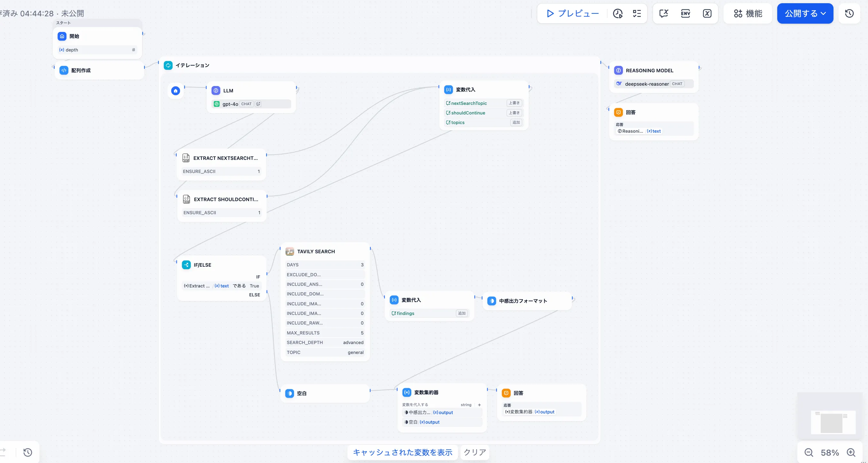Click the DAYS parameter row
Viewport: 868px width, 463px height.
pyautogui.click(x=325, y=265)
